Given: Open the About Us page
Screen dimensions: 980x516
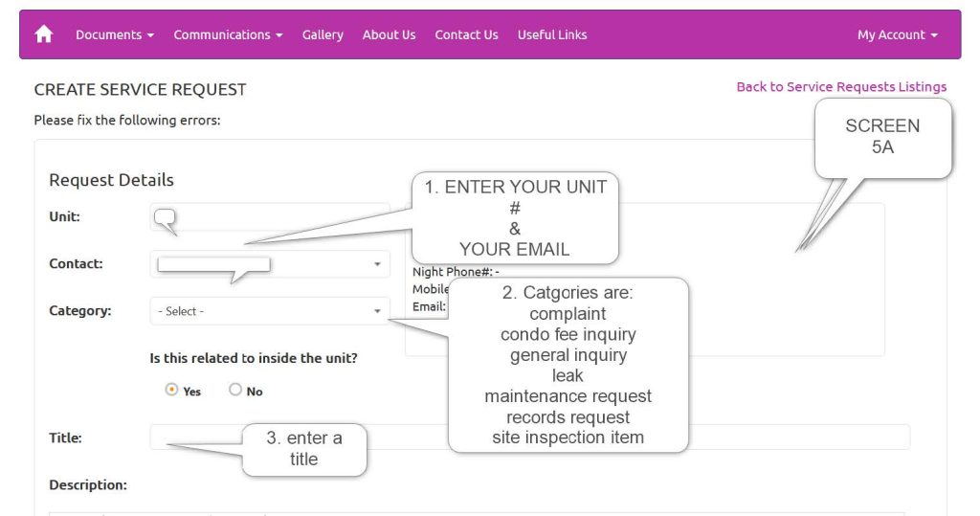Looking at the screenshot, I should tap(389, 34).
